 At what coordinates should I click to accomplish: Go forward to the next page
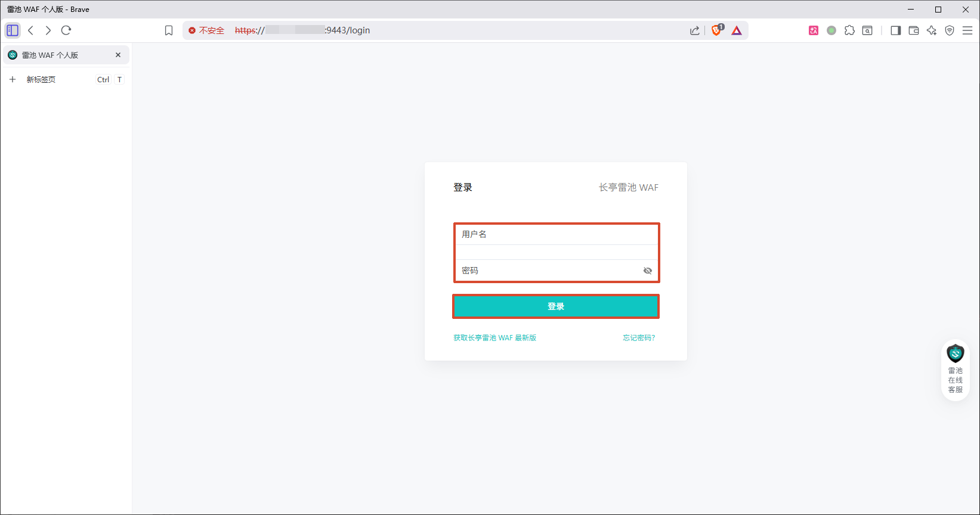coord(48,30)
